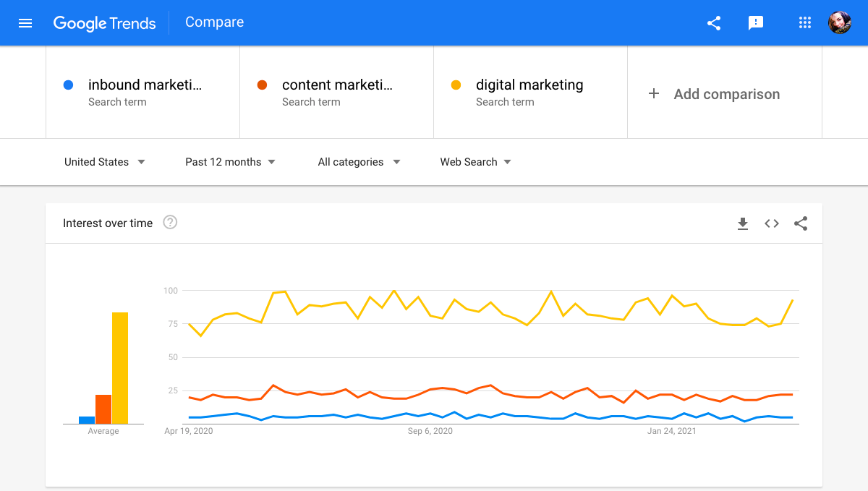Toggle the blue inbound marketing term marker
The width and height of the screenshot is (868, 491).
(68, 85)
